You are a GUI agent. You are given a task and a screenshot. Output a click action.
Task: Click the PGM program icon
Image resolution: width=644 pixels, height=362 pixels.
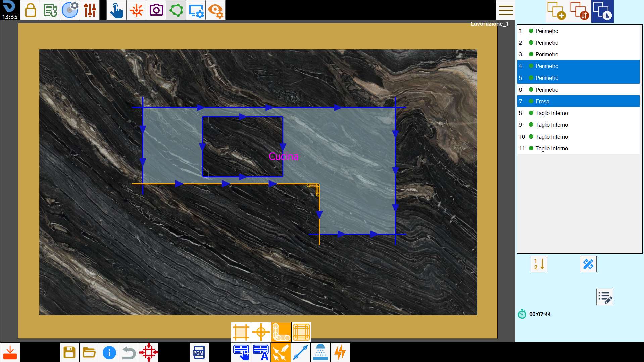pos(199,352)
